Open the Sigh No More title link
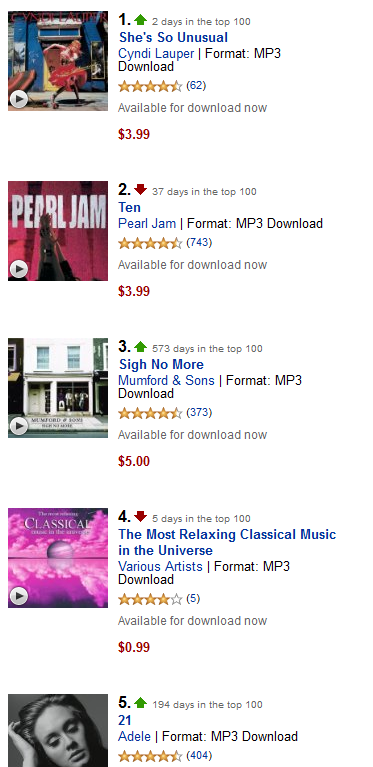Image resolution: width=373 pixels, height=767 pixels. click(x=161, y=364)
